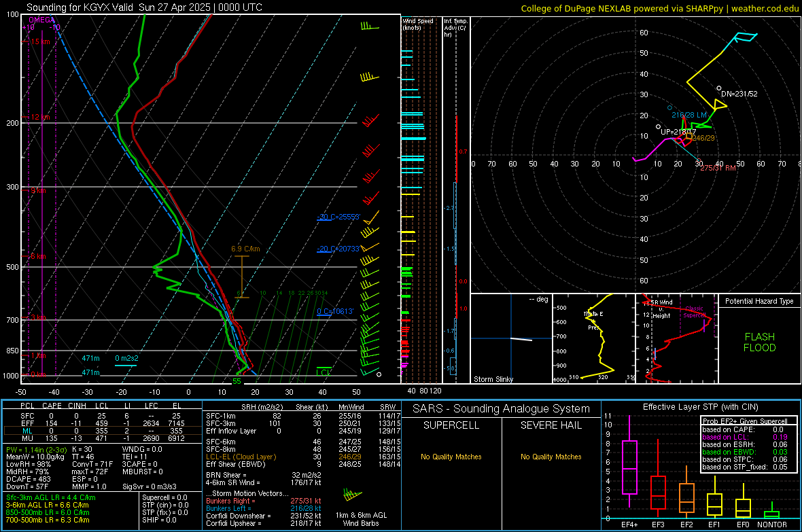Image resolution: width=802 pixels, height=532 pixels.
Task: Click the 'UP=218/17' hodograph label
Action: pyautogui.click(x=678, y=132)
